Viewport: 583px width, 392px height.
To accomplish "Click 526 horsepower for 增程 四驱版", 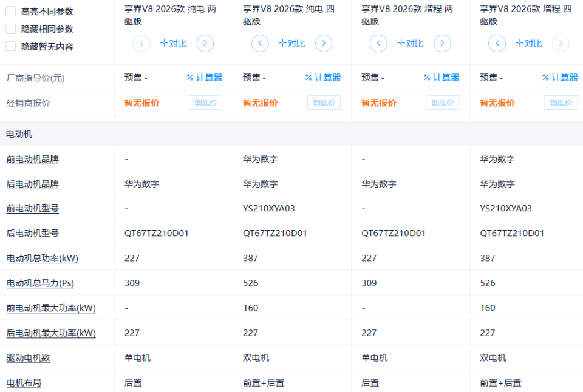I will pyautogui.click(x=488, y=283).
